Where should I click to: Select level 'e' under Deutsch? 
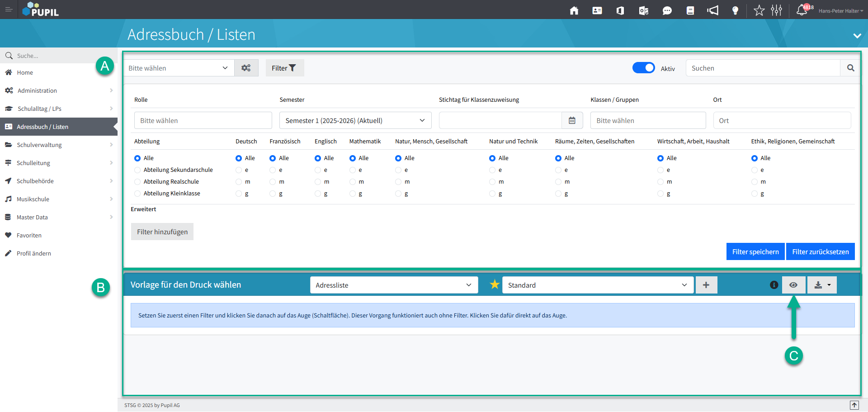[x=239, y=170]
